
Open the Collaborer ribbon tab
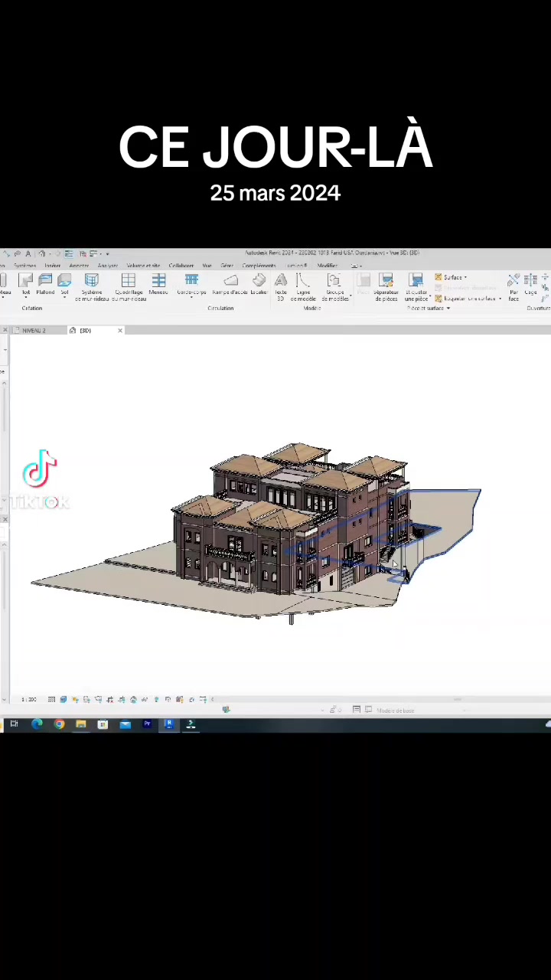[x=181, y=266]
